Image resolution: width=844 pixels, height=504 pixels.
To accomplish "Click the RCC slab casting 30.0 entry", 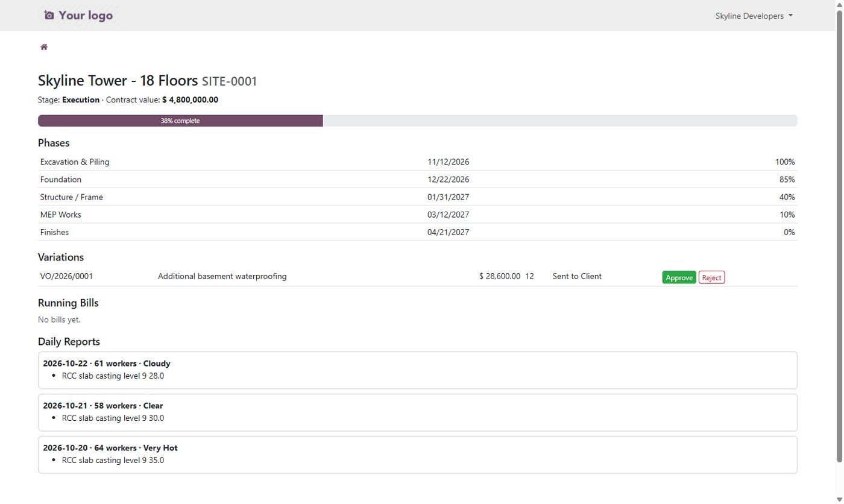I will pos(113,418).
